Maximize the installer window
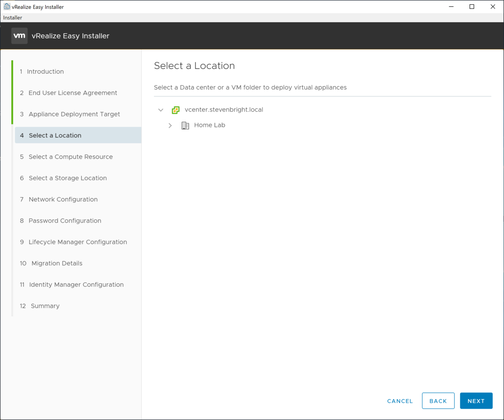Image resolution: width=504 pixels, height=420 pixels. (x=472, y=7)
